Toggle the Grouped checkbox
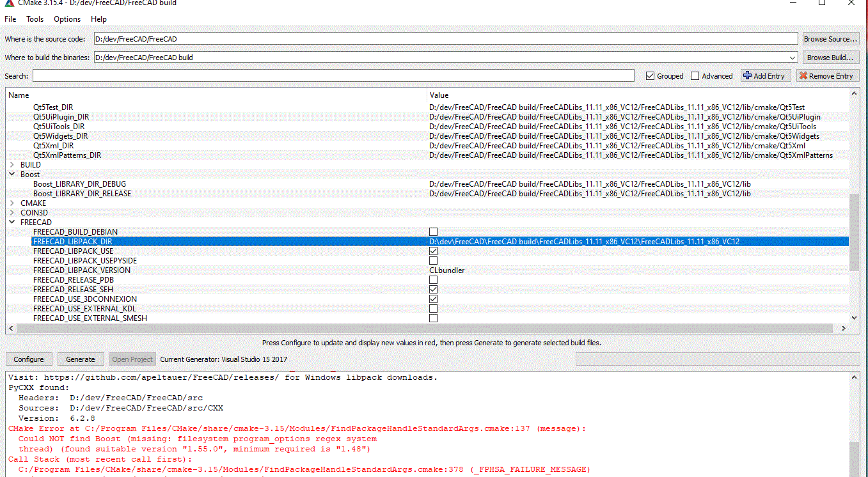The height and width of the screenshot is (477, 868). (651, 76)
